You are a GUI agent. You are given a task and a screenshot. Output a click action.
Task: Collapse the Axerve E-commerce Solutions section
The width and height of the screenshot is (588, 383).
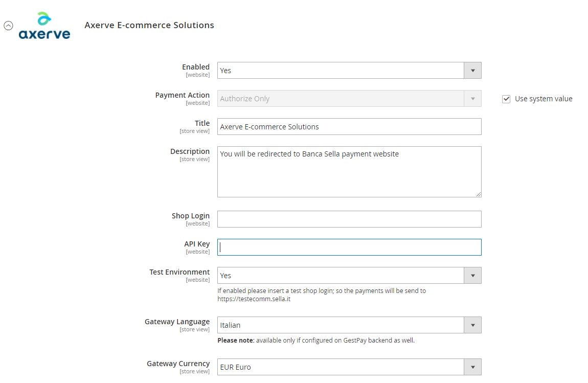click(8, 26)
